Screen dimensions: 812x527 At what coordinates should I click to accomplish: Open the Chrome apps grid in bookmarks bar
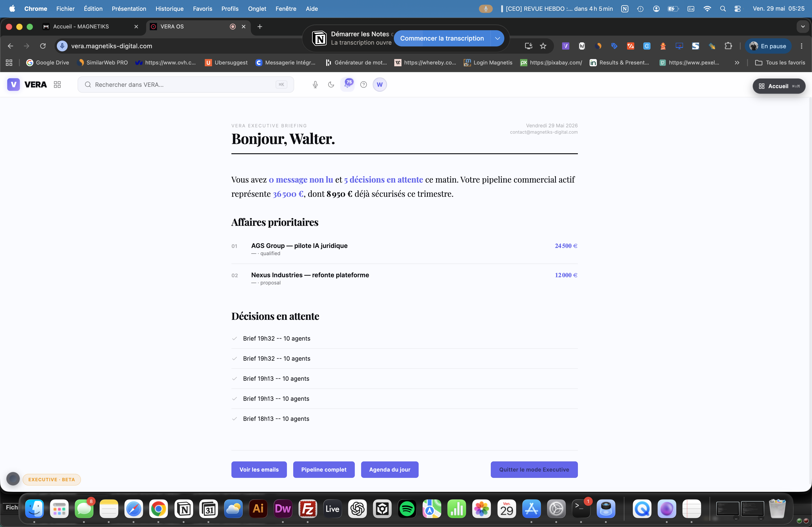tap(9, 63)
